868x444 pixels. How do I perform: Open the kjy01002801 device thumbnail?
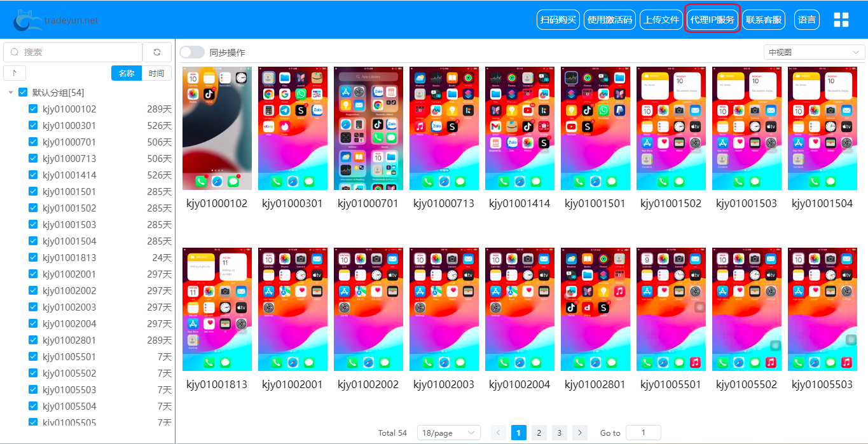(x=595, y=309)
